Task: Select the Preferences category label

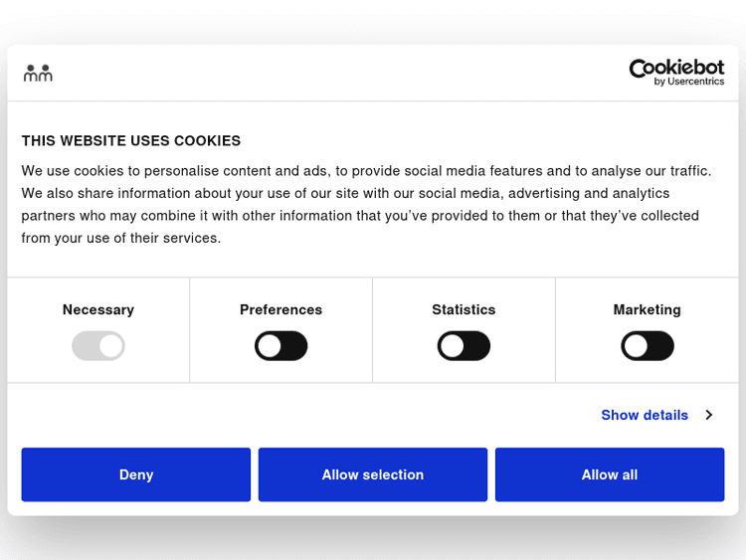Action: [281, 309]
